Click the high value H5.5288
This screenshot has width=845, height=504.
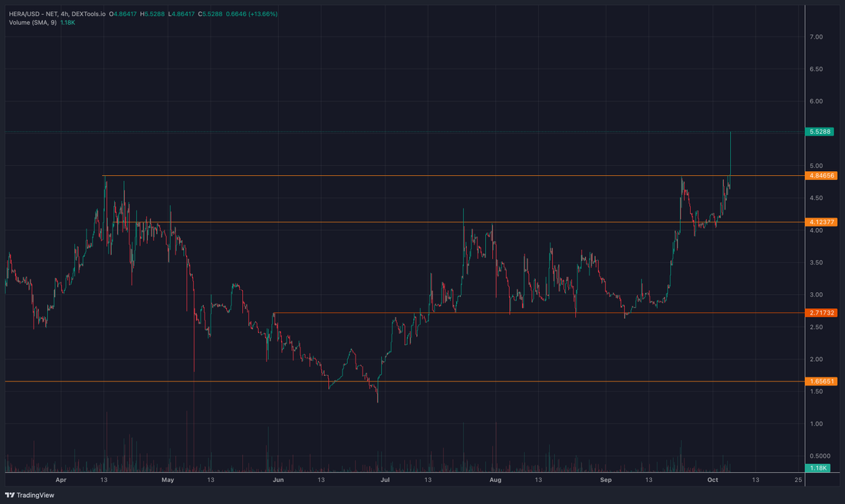[x=152, y=13]
